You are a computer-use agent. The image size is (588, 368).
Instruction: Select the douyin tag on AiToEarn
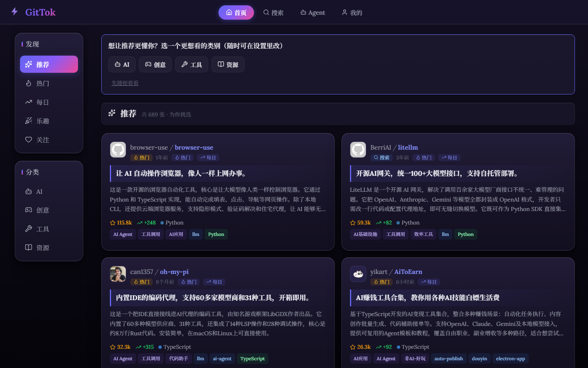tap(479, 359)
